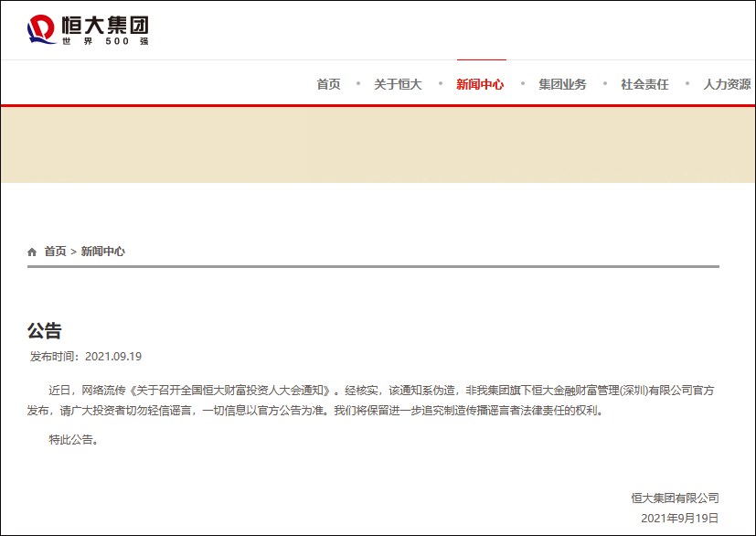The width and height of the screenshot is (756, 536).
Task: Click the first paragraph of the announcement
Action: click(366, 398)
